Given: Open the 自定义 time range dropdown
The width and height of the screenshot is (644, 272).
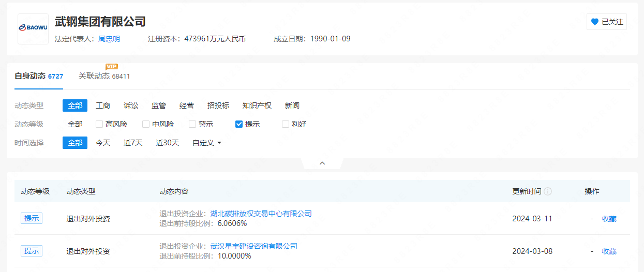Looking at the screenshot, I should click(207, 143).
